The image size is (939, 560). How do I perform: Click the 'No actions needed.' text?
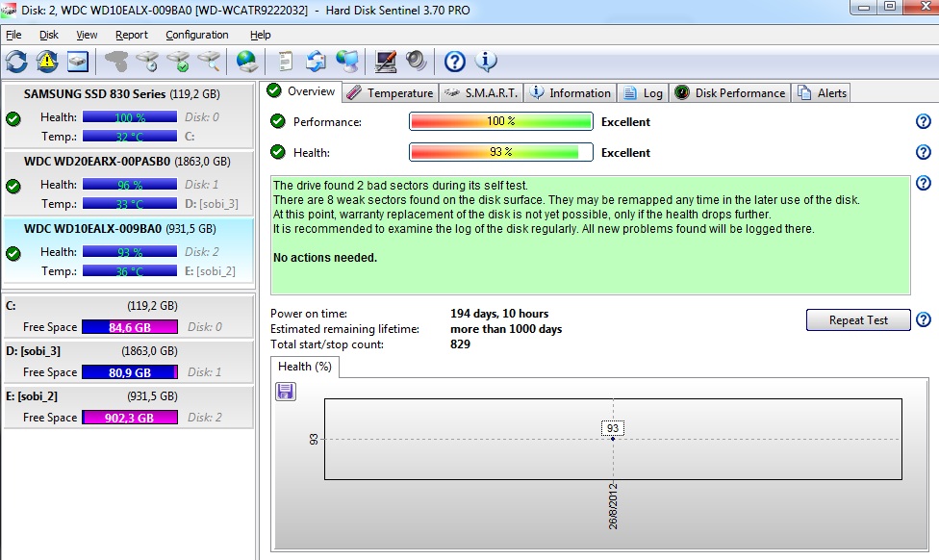coord(325,258)
